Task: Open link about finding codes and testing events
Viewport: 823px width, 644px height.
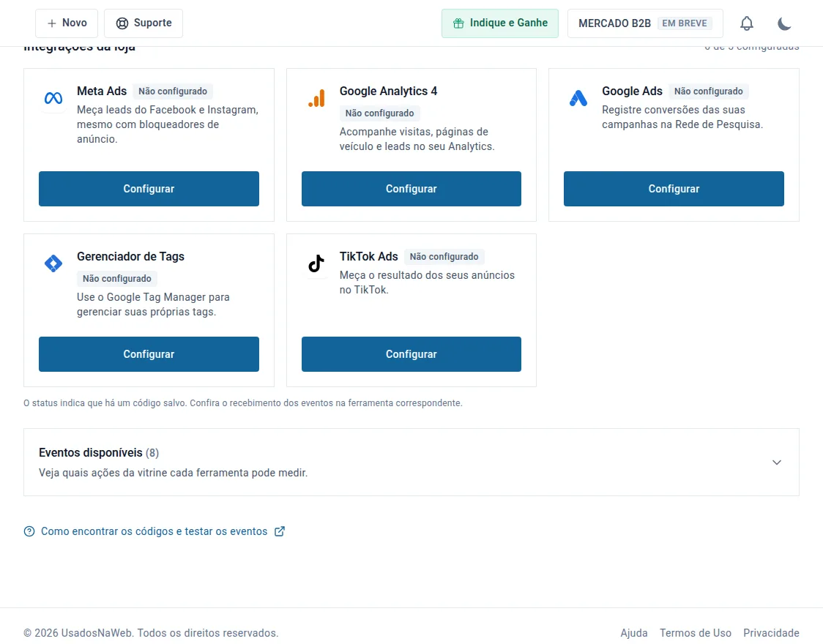Action: tap(154, 531)
